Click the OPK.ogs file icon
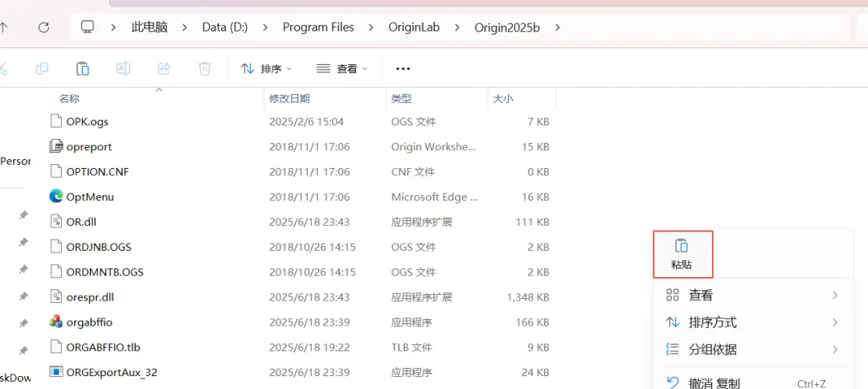This screenshot has width=868, height=389. click(x=55, y=121)
